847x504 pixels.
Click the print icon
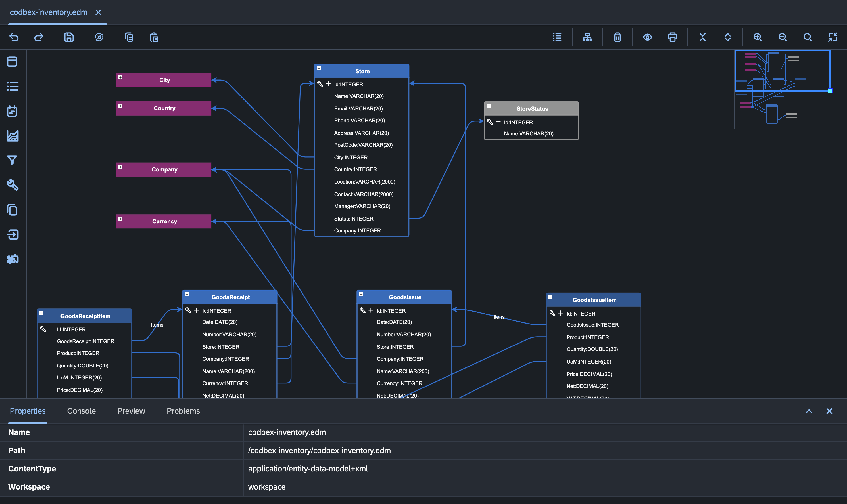click(672, 37)
